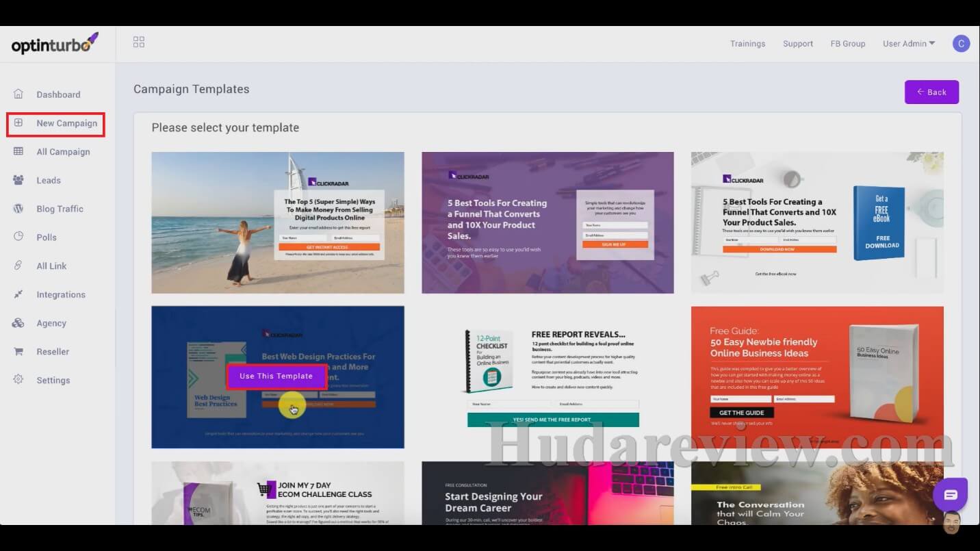980x551 pixels.
Task: Select 50 Easy Newbie Business Ideas template
Action: click(817, 377)
